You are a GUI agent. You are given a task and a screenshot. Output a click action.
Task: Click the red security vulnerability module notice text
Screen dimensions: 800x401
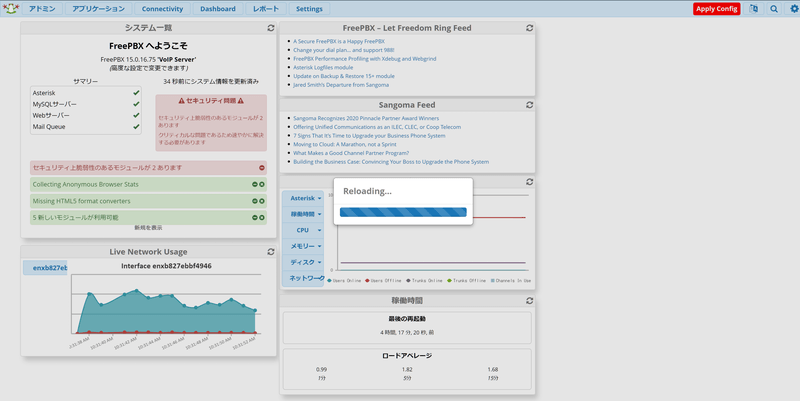click(x=107, y=167)
